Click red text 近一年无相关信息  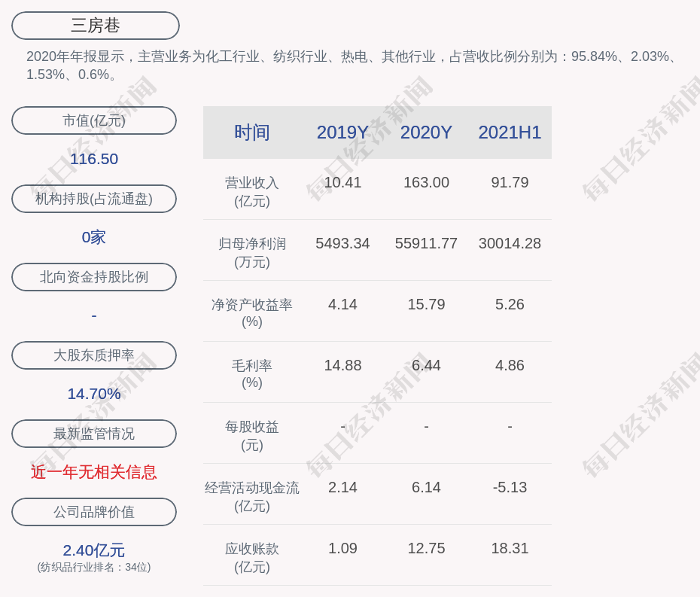click(94, 472)
